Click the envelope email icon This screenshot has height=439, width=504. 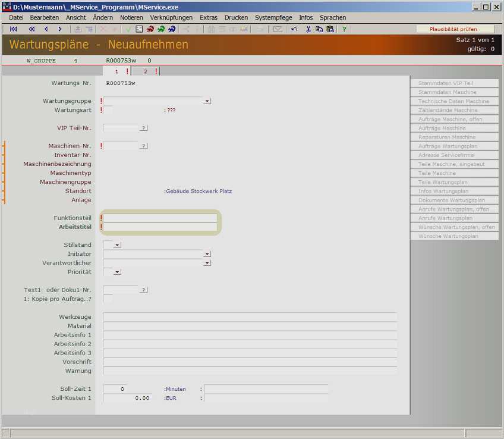[x=278, y=29]
